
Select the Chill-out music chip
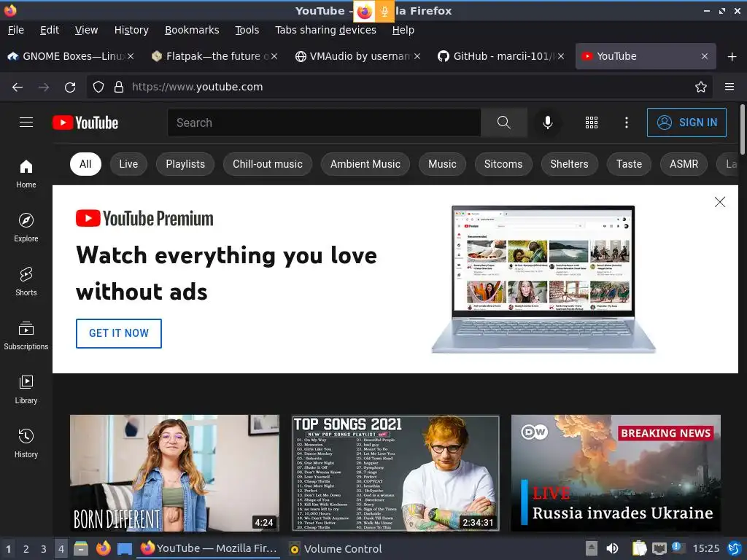tap(267, 164)
